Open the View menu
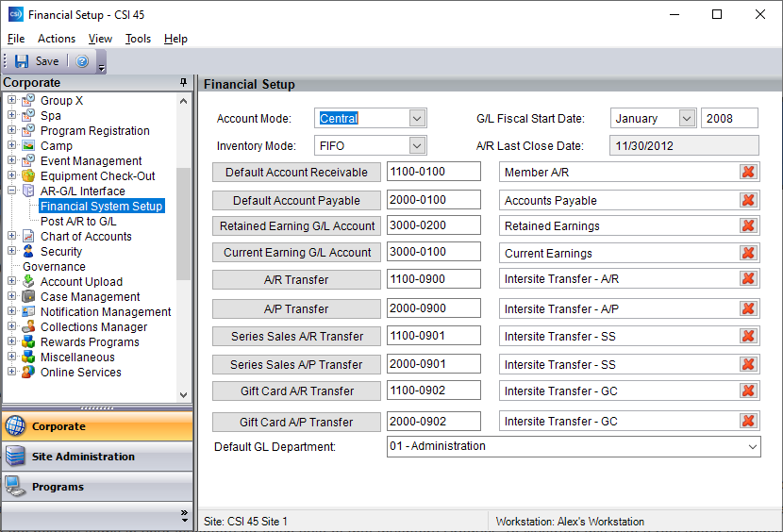783x532 pixels. pyautogui.click(x=100, y=39)
